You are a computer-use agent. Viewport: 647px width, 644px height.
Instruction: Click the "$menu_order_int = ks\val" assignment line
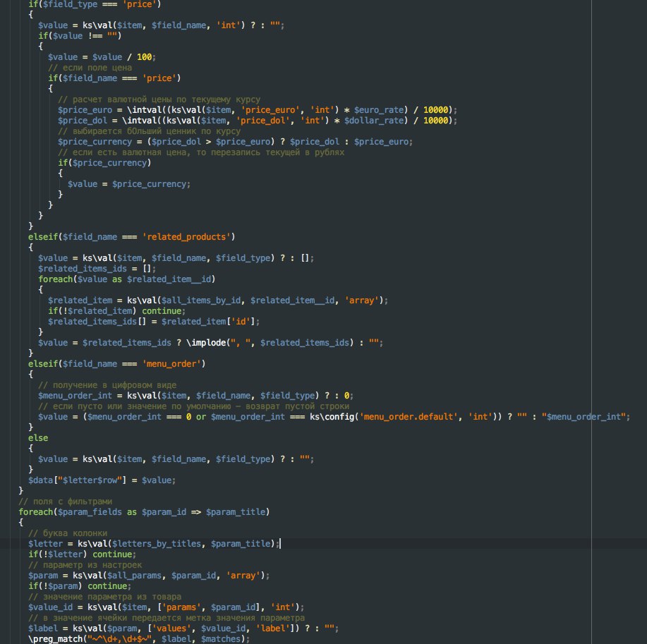(x=195, y=396)
